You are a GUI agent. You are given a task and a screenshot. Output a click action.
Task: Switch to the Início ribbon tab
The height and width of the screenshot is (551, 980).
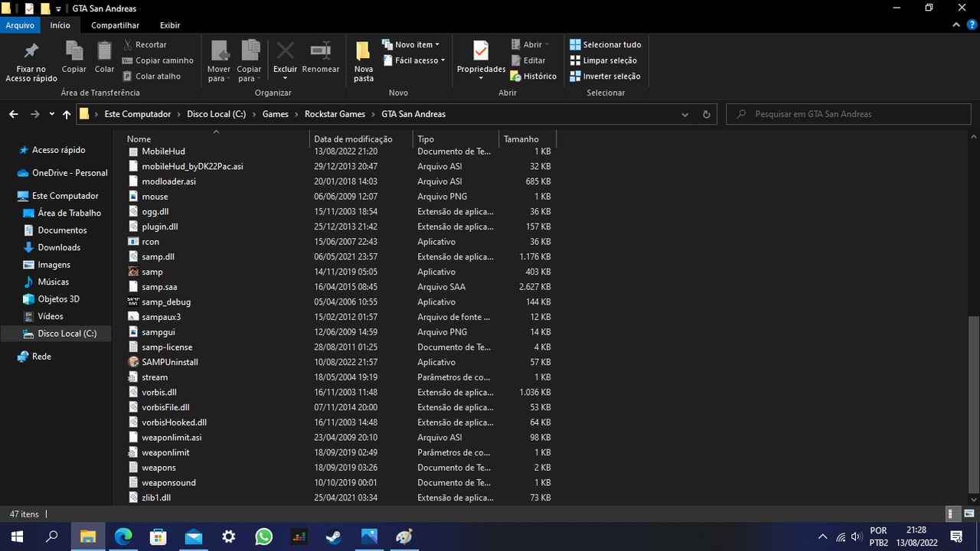pyautogui.click(x=60, y=25)
